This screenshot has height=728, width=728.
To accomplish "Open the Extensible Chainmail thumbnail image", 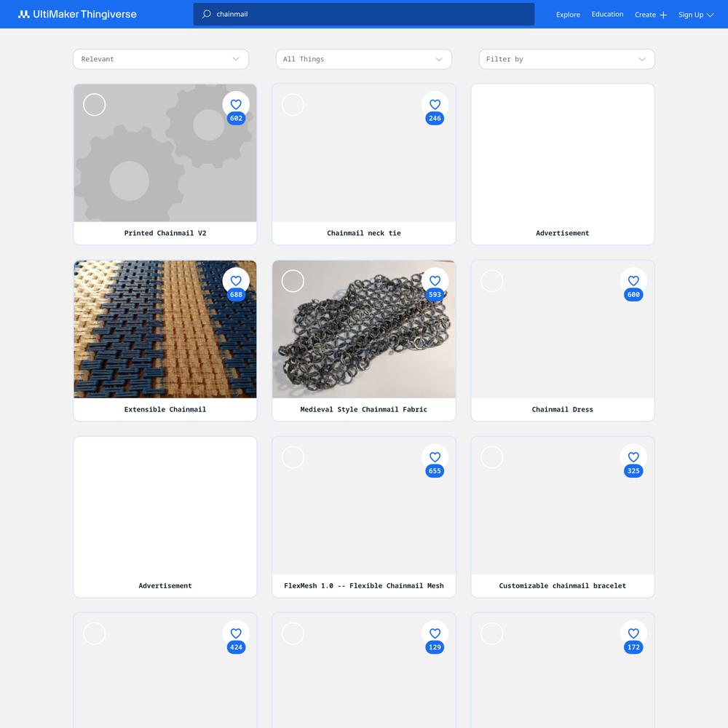I will pyautogui.click(x=165, y=329).
